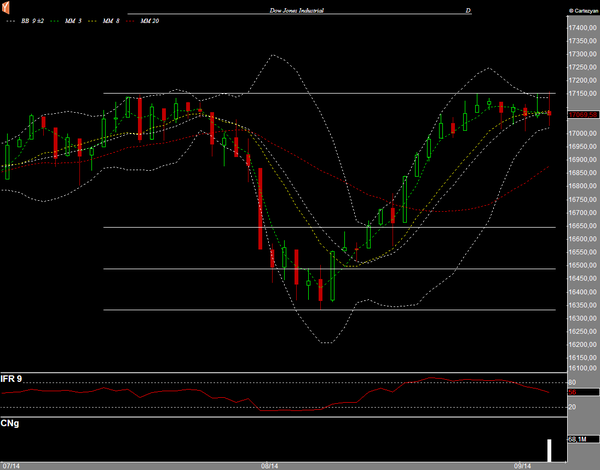Click the MM 20 legend entry
The image size is (600, 470).
pos(149,19)
